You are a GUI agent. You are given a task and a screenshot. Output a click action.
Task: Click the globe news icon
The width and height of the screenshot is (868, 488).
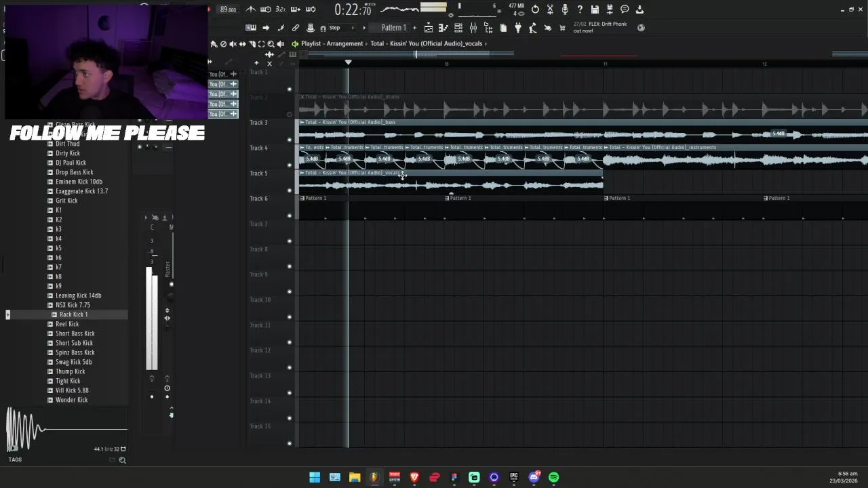(641, 28)
